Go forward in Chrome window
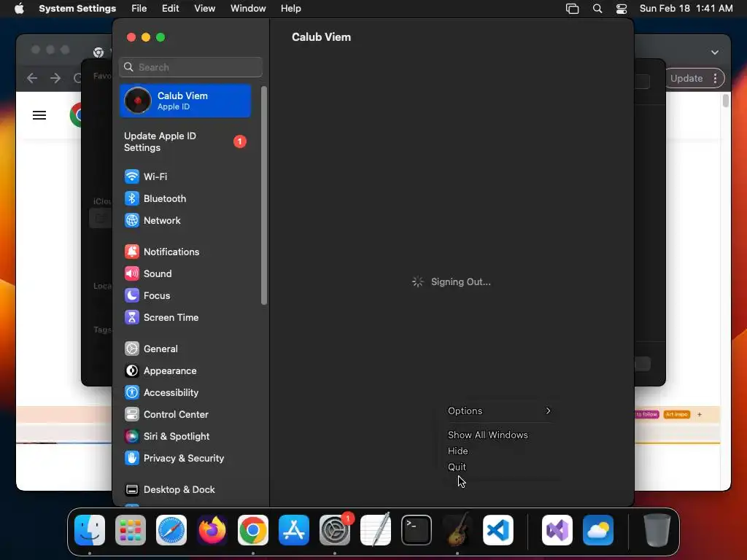The height and width of the screenshot is (560, 747). pos(55,78)
